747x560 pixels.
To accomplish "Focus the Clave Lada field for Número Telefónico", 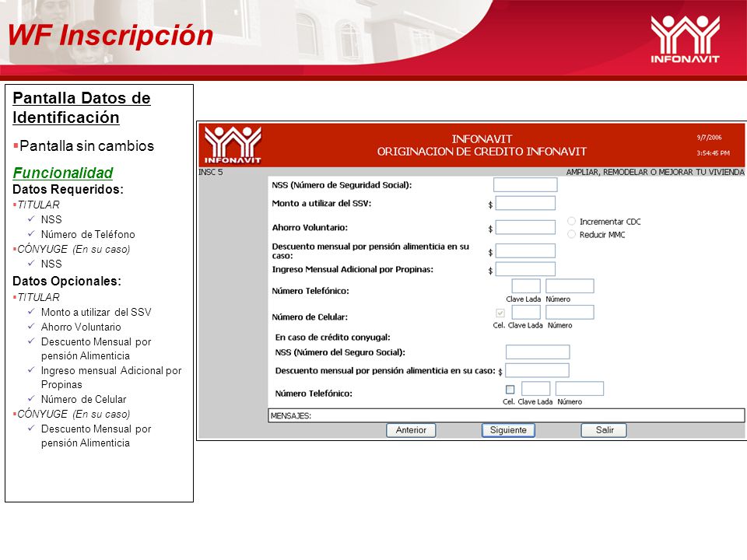I will click(526, 286).
